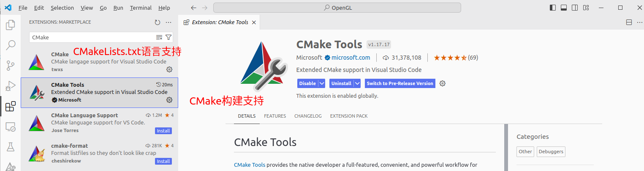Image resolution: width=644 pixels, height=171 pixels.
Task: Open the Go menu
Action: pyautogui.click(x=103, y=8)
